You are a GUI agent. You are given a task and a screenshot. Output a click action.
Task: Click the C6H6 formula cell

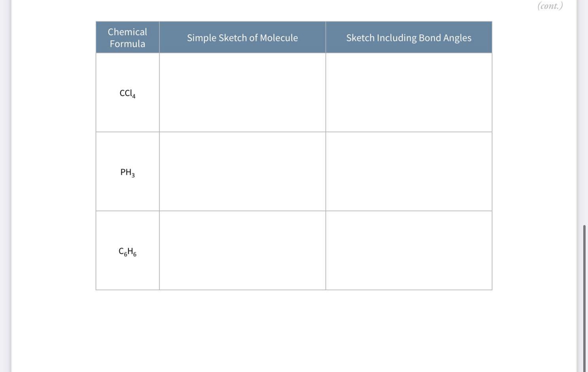click(x=128, y=250)
